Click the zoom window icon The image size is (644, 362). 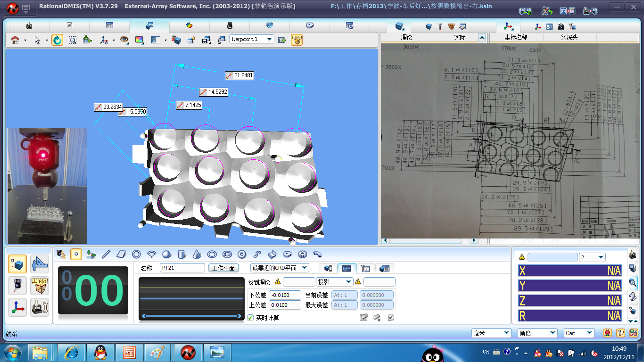(x=72, y=40)
